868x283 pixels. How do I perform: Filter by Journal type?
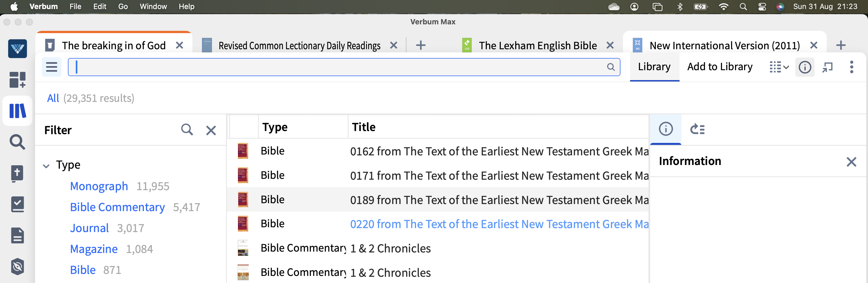89,228
